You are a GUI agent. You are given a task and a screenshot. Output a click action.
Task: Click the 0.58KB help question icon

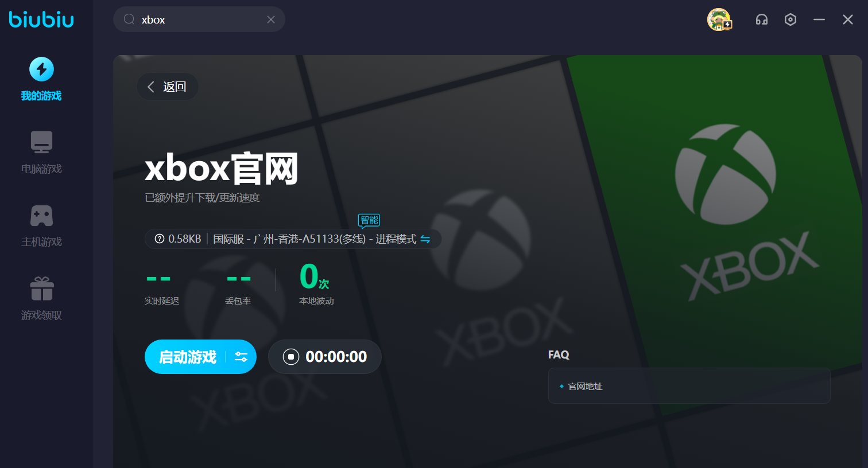[160, 239]
